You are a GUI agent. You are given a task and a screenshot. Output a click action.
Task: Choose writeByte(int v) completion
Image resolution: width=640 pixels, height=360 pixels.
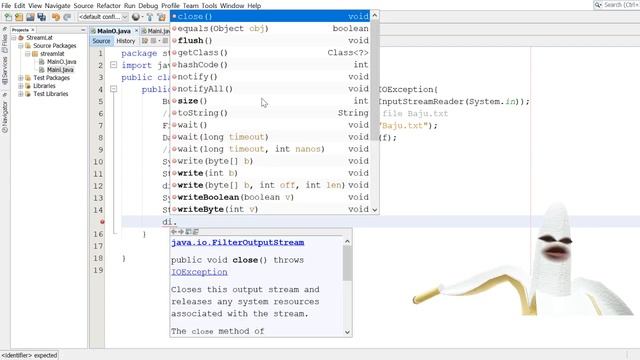[270, 209]
